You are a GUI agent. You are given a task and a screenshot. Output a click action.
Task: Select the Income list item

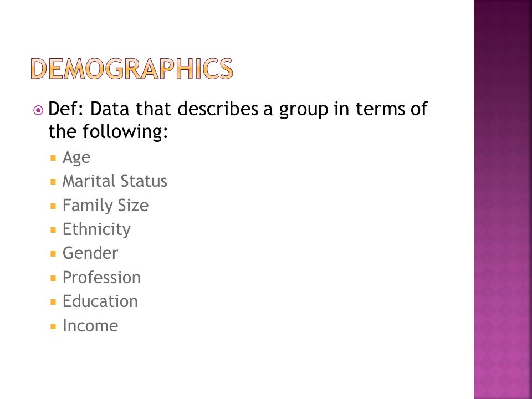tap(90, 325)
